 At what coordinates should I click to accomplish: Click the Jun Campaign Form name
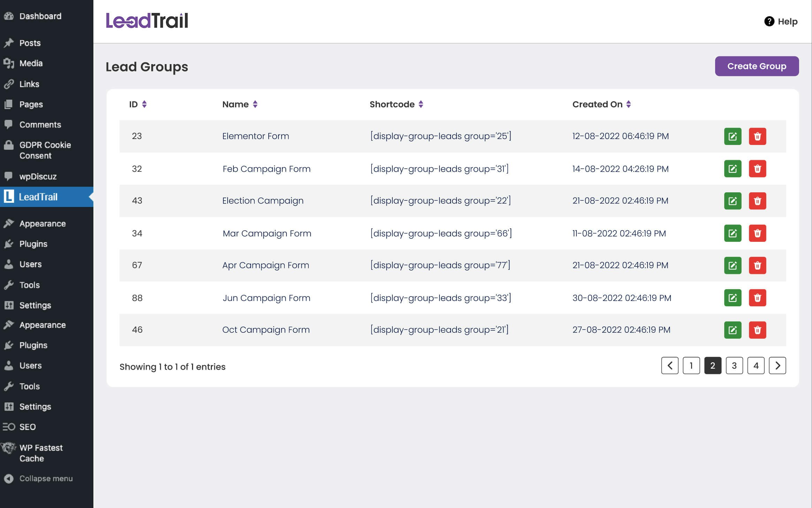coord(266,298)
